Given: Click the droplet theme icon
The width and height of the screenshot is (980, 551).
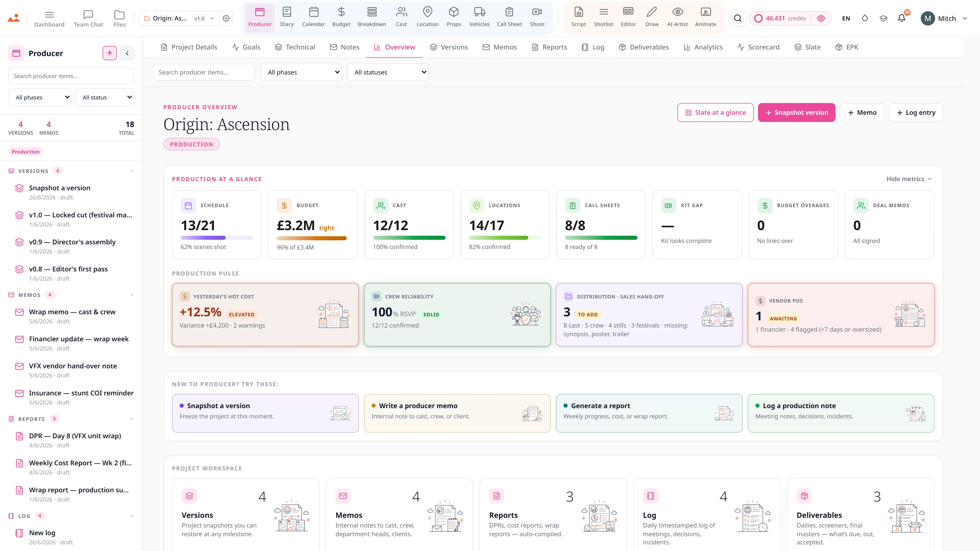Looking at the screenshot, I should coord(865,18).
